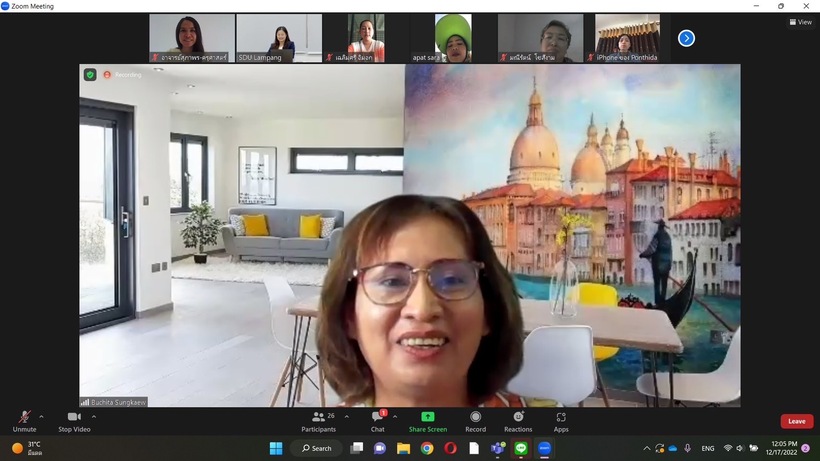This screenshot has width=820, height=461.
Task: Click Buchita Sungkaew name label
Action: (x=118, y=402)
